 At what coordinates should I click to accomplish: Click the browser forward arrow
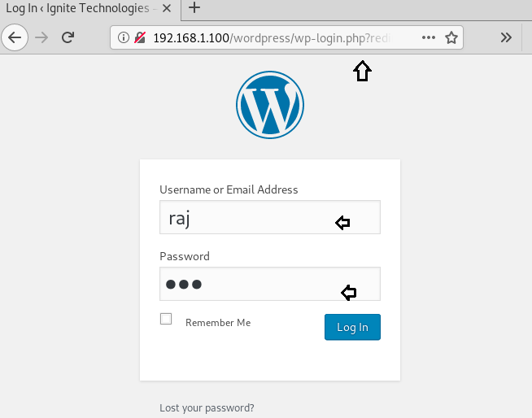(42, 37)
